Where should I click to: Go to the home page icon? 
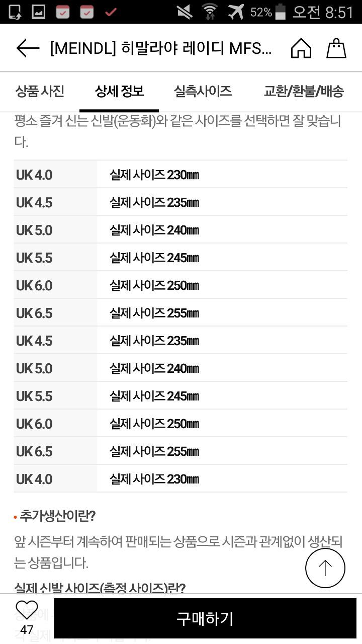point(301,48)
